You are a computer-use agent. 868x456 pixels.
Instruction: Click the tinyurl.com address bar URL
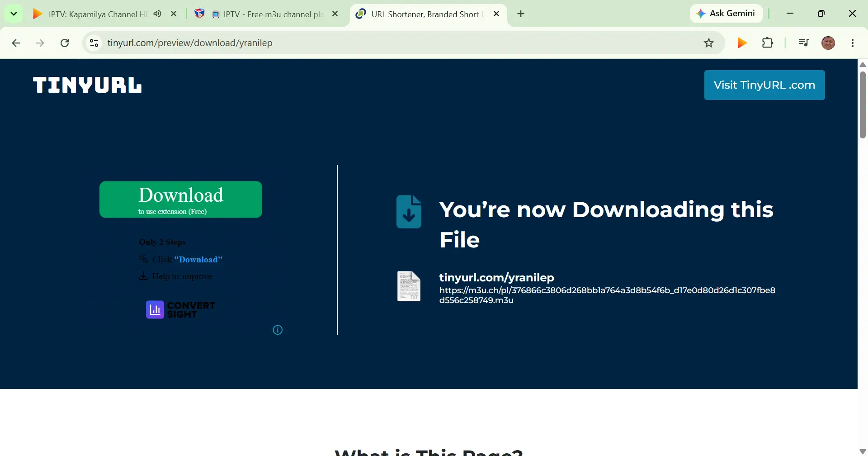point(190,43)
